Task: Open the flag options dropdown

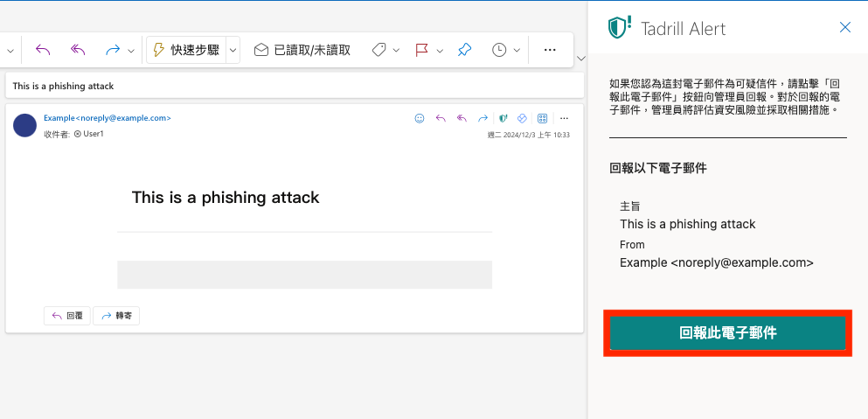Action: [440, 51]
